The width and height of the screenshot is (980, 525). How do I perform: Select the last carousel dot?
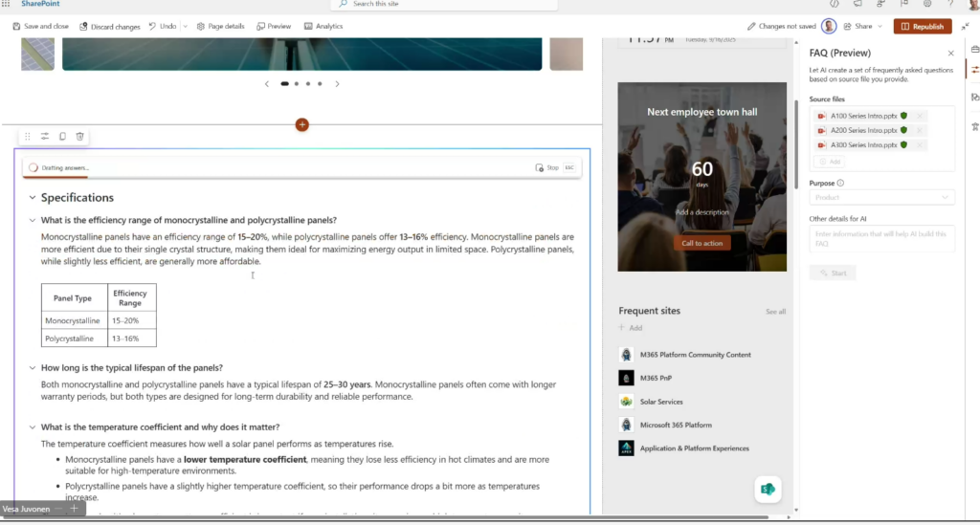tap(320, 83)
